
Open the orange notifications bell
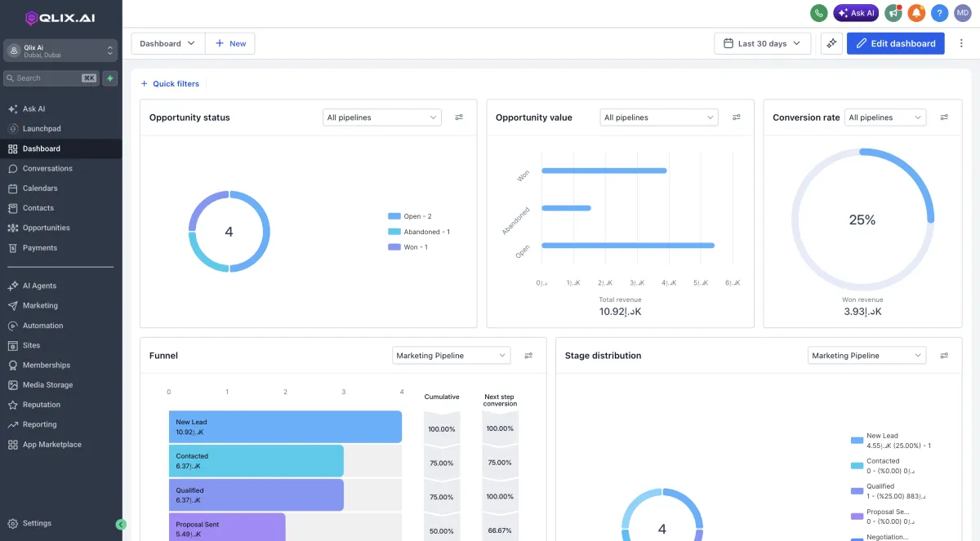[x=916, y=13]
